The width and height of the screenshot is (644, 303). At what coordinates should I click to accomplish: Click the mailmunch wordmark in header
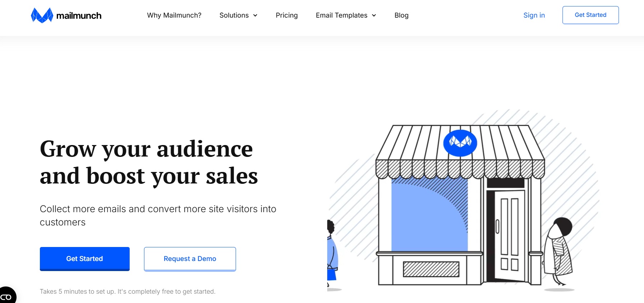79,16
